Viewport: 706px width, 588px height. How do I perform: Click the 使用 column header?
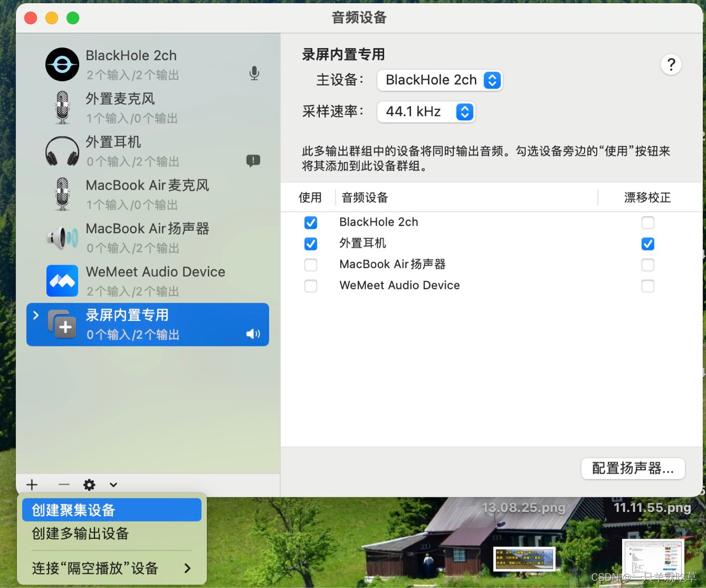click(x=310, y=197)
